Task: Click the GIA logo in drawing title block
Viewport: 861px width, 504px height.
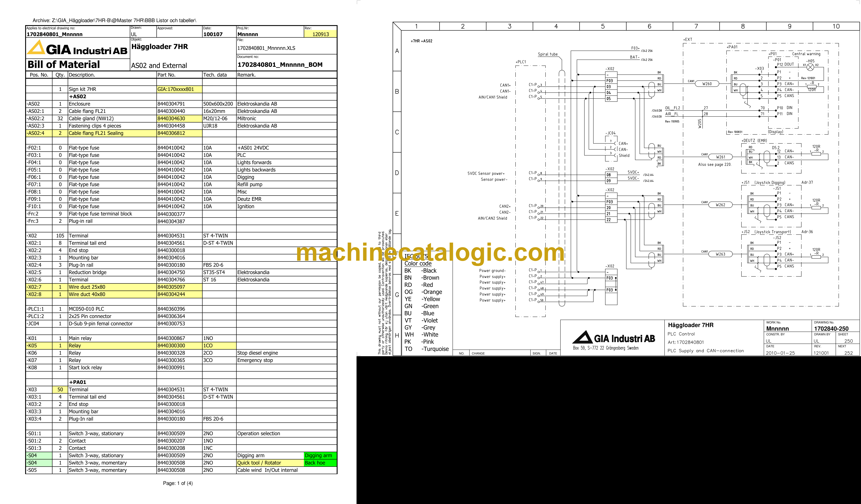Action: [x=614, y=337]
